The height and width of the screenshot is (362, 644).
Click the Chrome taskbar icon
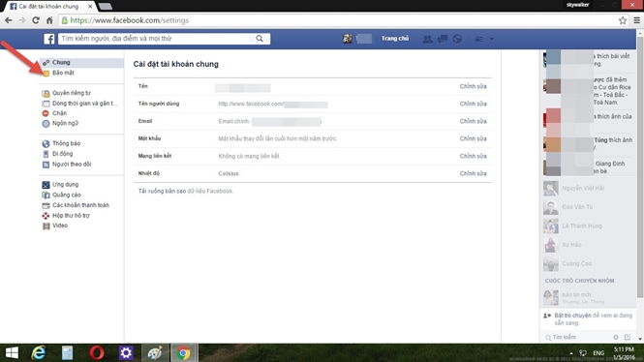pyautogui.click(x=184, y=352)
